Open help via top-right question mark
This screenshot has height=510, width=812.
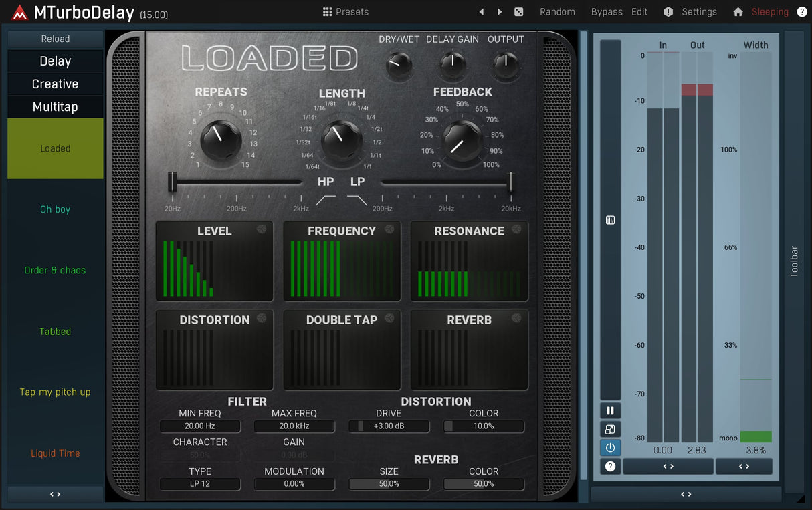click(x=802, y=12)
